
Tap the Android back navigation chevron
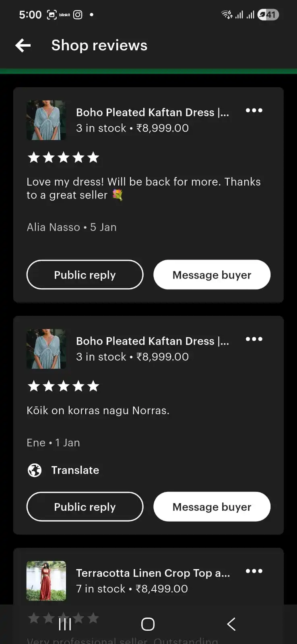point(231,624)
